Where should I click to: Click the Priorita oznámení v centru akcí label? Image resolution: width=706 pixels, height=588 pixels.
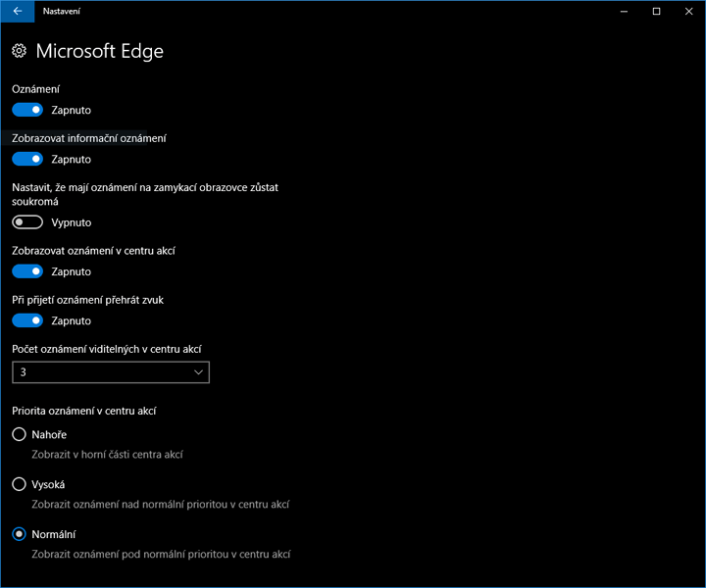point(84,411)
